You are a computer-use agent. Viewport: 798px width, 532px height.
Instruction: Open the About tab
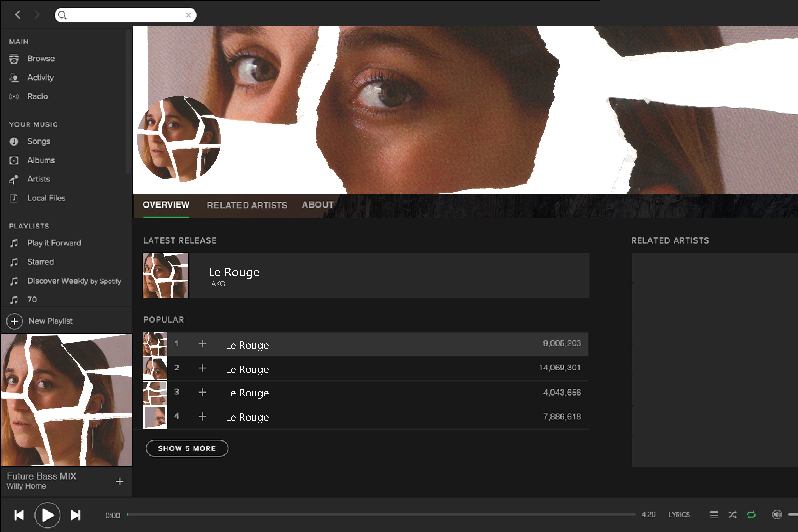(x=317, y=205)
